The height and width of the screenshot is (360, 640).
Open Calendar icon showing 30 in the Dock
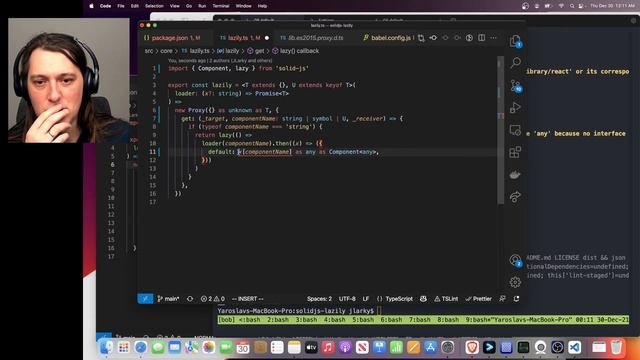(x=243, y=347)
